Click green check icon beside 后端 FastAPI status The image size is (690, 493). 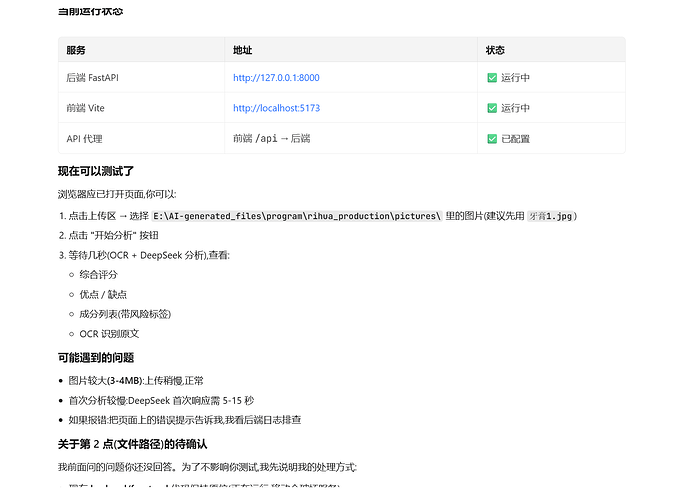[492, 78]
